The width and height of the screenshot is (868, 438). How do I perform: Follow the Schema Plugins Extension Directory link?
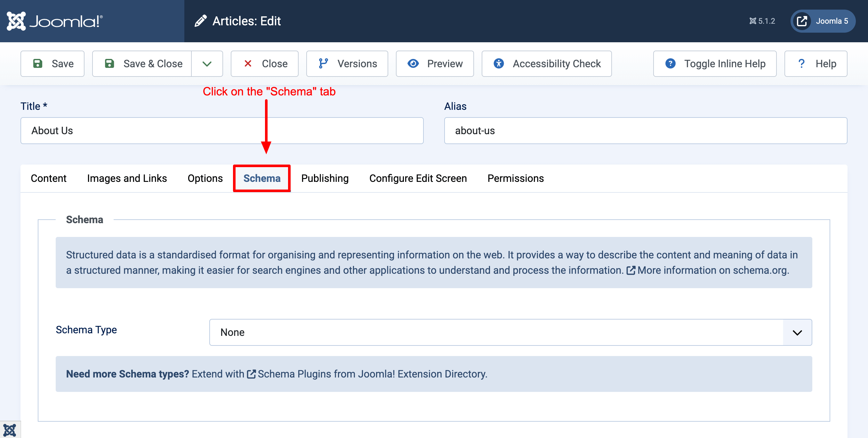coord(372,374)
